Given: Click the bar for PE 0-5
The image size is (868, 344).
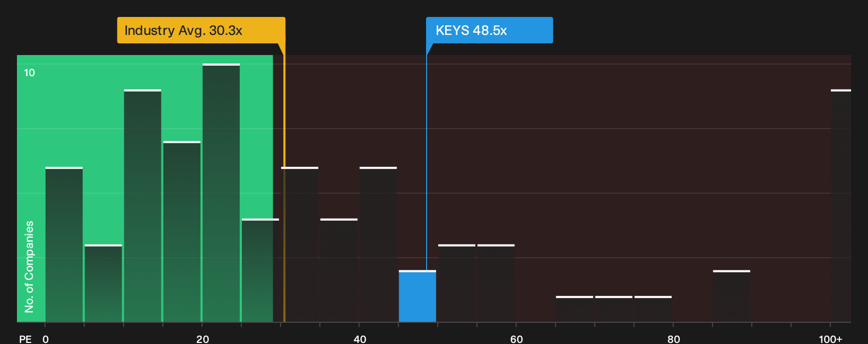Looking at the screenshot, I should coord(64,245).
